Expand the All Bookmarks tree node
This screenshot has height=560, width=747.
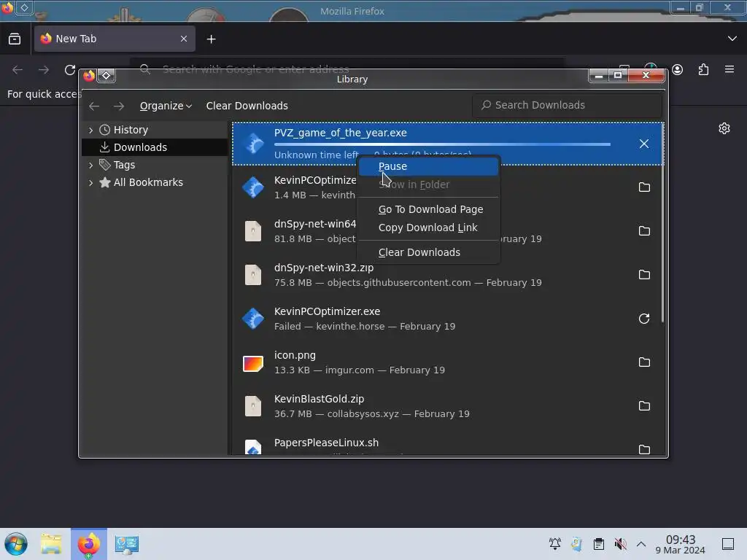point(90,182)
